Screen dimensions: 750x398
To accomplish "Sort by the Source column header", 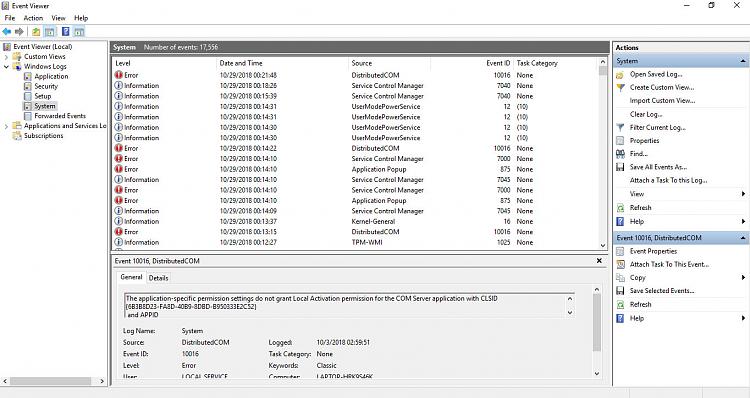I will [x=389, y=63].
